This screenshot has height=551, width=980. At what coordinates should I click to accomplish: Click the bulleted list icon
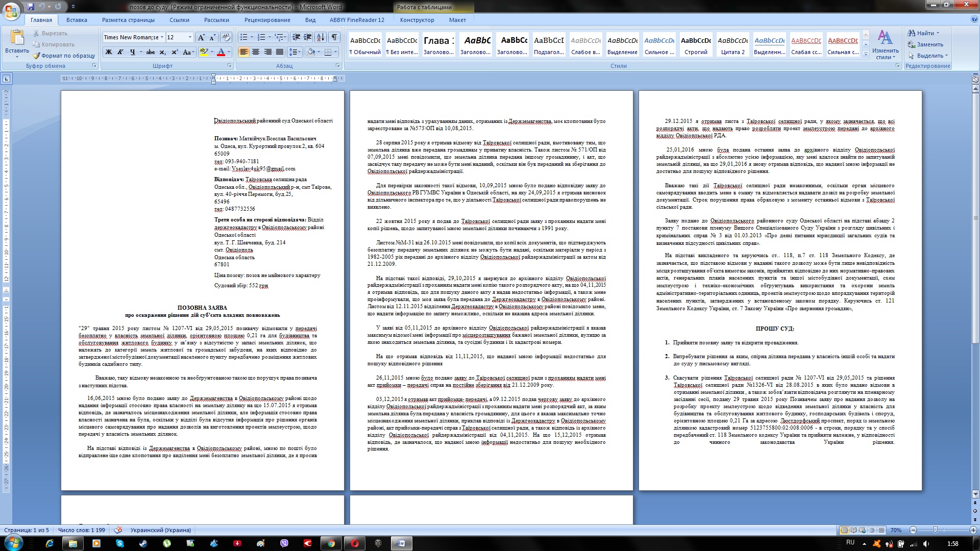244,37
